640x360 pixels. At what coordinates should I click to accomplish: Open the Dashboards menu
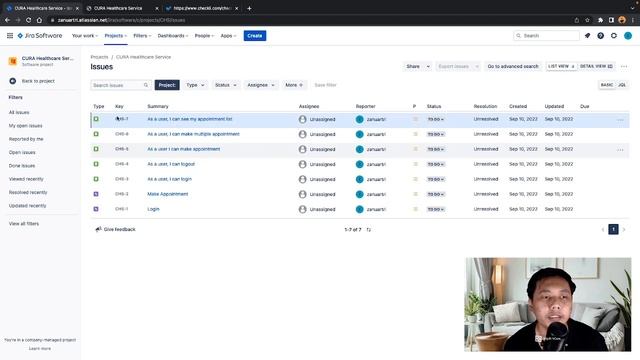(x=173, y=36)
